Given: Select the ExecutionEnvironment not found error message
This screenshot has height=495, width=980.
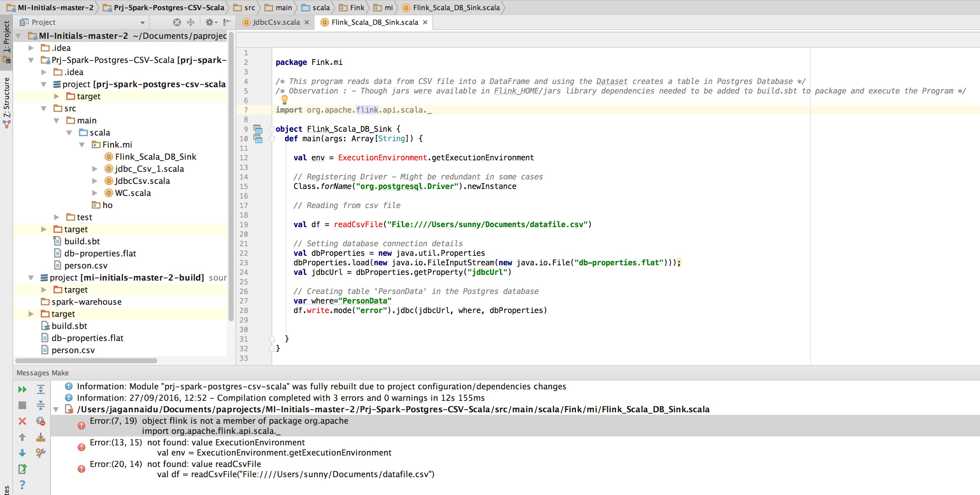Looking at the screenshot, I should click(226, 443).
